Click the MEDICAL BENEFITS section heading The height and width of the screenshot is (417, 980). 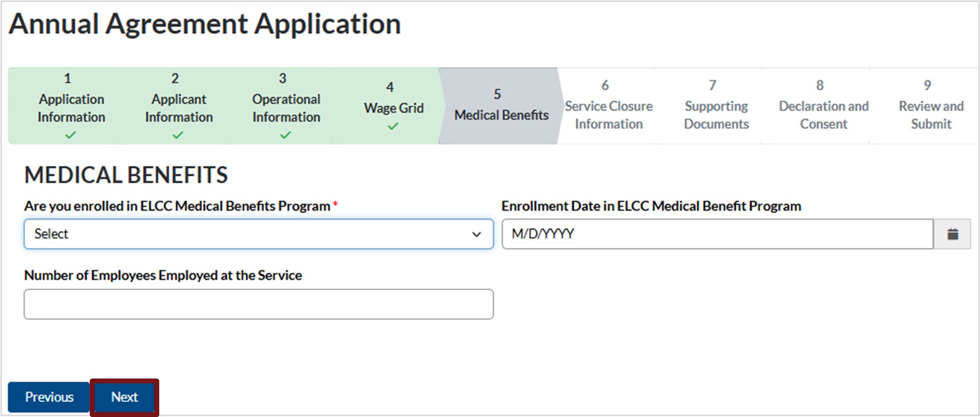coord(126,175)
